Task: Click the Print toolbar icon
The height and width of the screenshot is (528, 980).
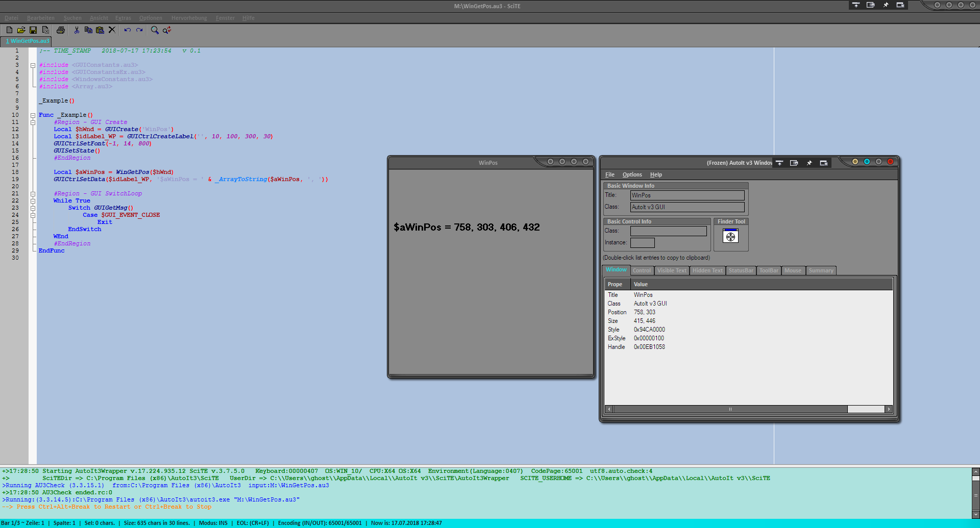Action: pos(61,30)
